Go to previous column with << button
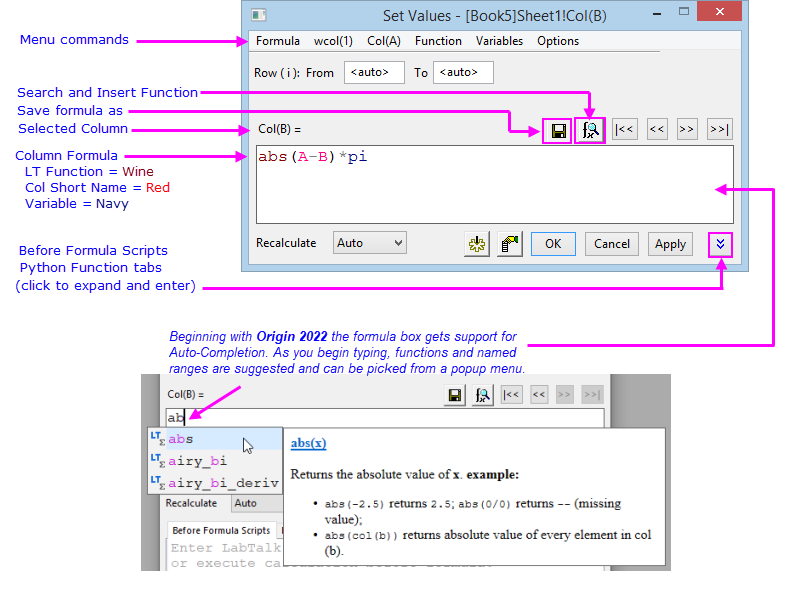799x590 pixels. tap(657, 129)
